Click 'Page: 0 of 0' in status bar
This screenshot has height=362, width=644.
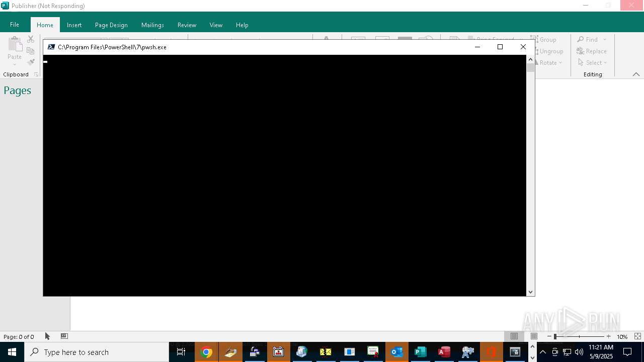tap(19, 337)
